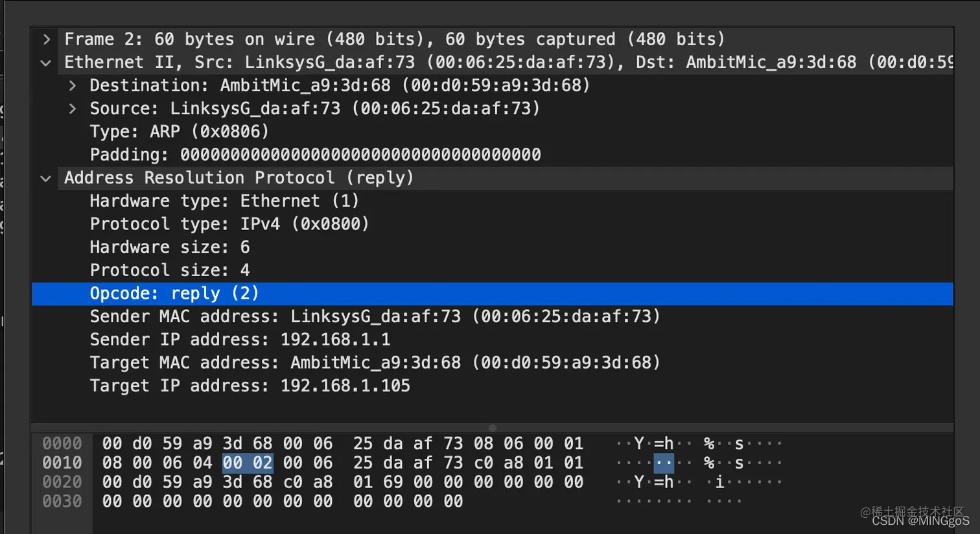
Task: Select Target IP address 192.168.1.105 line
Action: (493, 386)
